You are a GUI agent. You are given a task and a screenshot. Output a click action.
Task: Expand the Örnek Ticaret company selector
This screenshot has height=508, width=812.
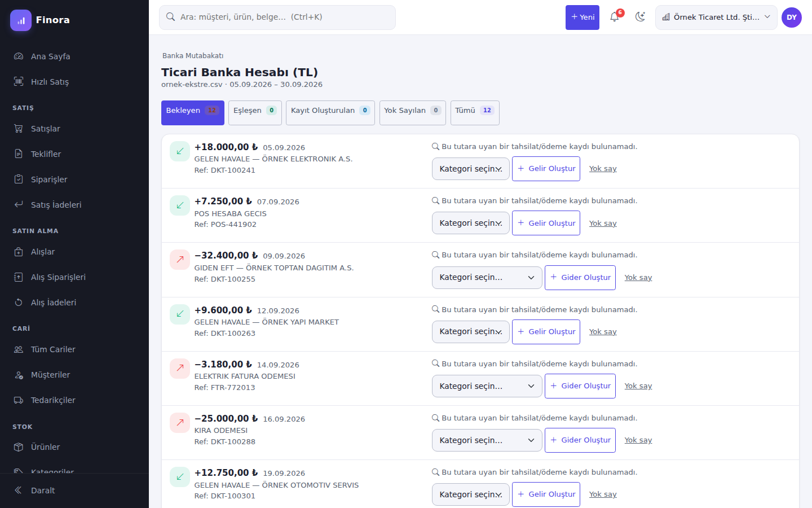(716, 17)
